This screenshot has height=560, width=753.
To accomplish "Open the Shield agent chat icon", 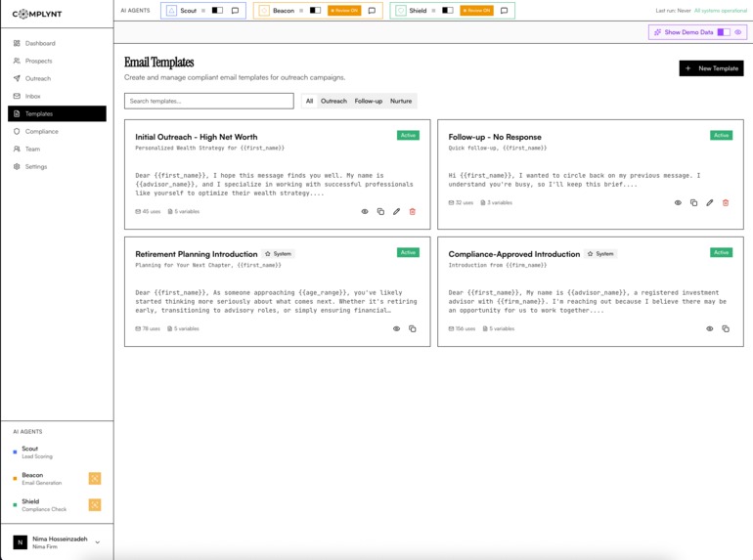I will (505, 11).
